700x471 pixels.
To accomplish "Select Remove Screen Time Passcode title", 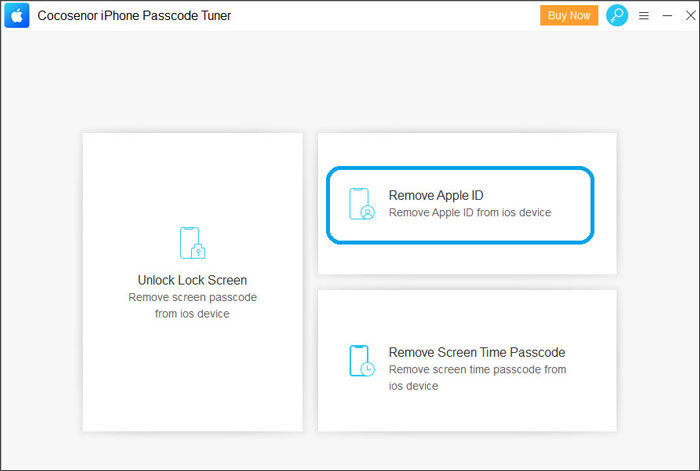I will 477,352.
